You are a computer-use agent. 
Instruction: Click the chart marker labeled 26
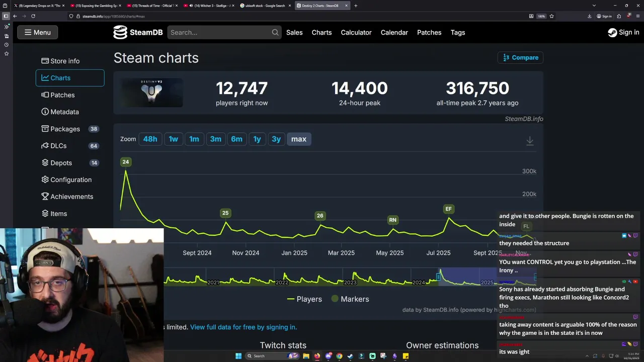click(x=320, y=216)
